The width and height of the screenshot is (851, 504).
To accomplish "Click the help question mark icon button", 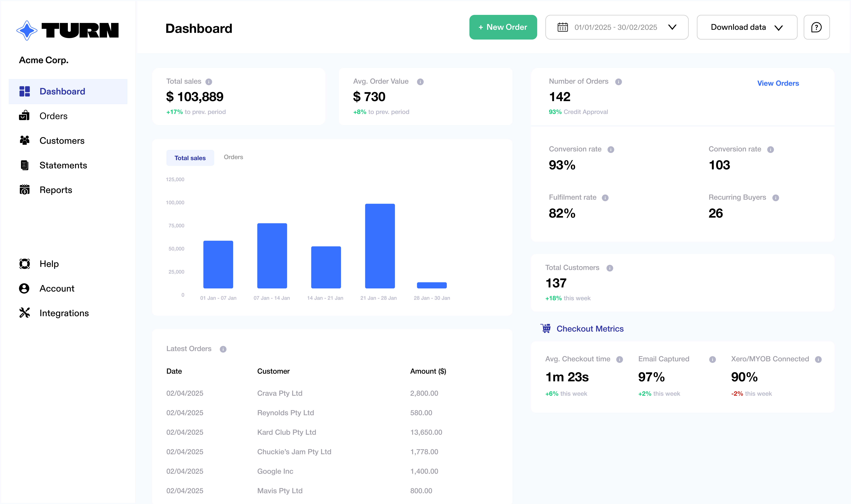I will pyautogui.click(x=816, y=27).
